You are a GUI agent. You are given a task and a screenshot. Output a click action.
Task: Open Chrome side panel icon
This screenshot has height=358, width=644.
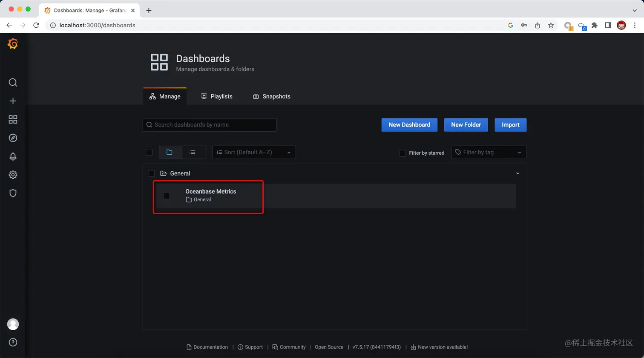click(608, 25)
